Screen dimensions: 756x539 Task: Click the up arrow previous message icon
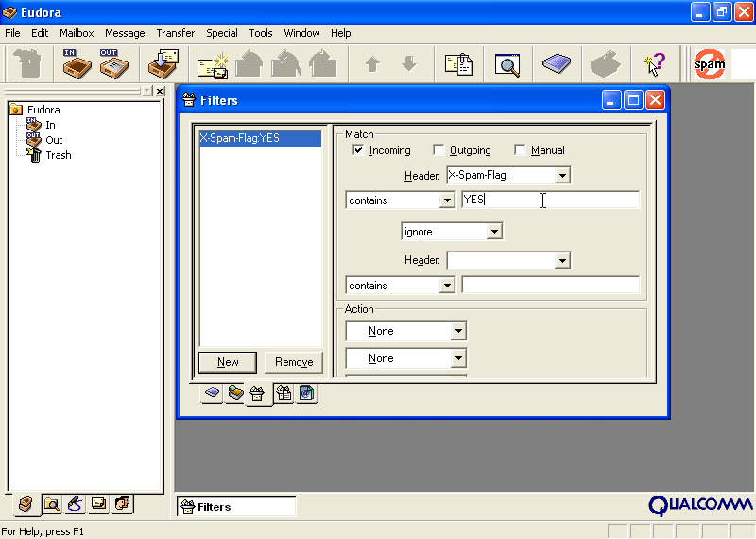pyautogui.click(x=372, y=63)
